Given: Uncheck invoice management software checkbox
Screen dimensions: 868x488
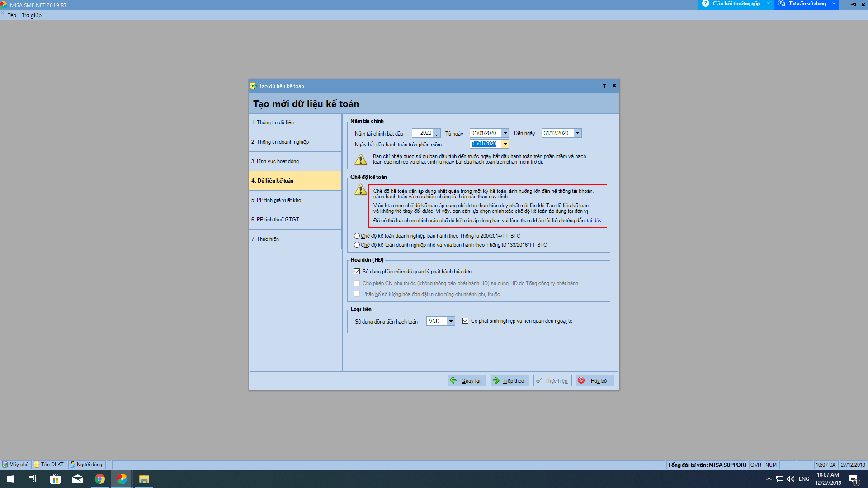Looking at the screenshot, I should (x=357, y=272).
